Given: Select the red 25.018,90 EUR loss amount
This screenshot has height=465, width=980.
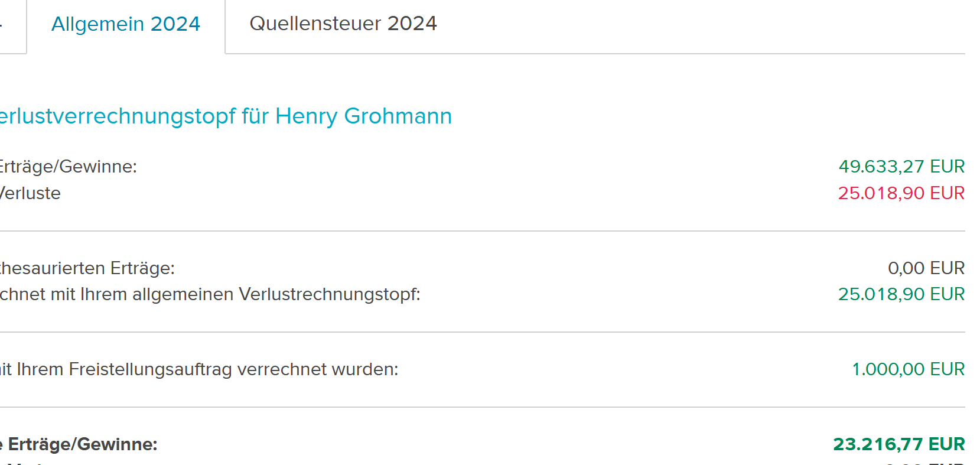Looking at the screenshot, I should click(901, 193).
